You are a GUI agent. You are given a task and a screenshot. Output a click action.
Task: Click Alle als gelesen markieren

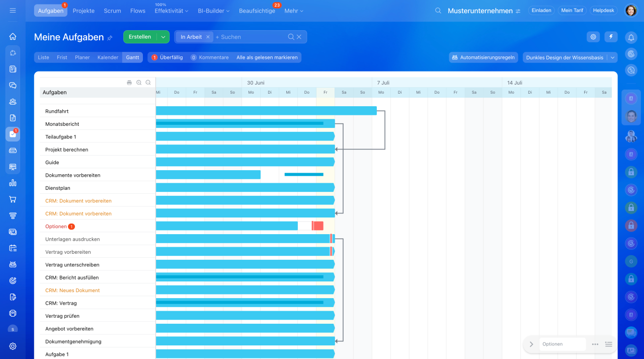(267, 57)
